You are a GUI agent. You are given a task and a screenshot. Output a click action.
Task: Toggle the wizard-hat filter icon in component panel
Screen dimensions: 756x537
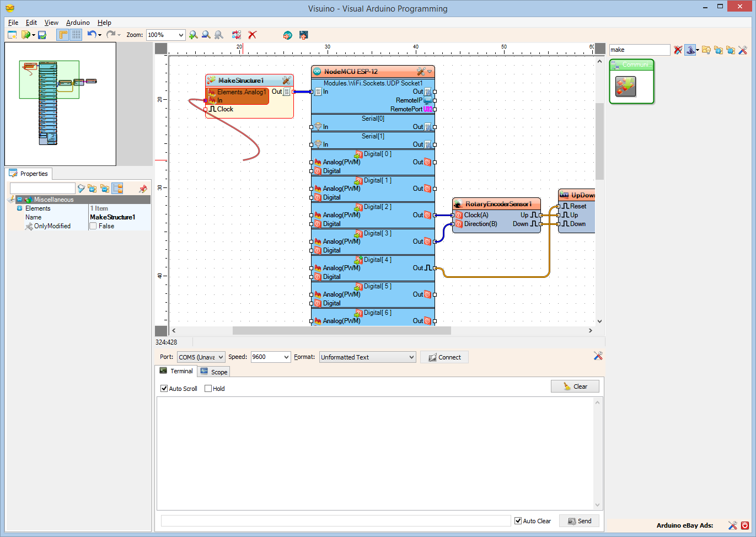pyautogui.click(x=691, y=50)
